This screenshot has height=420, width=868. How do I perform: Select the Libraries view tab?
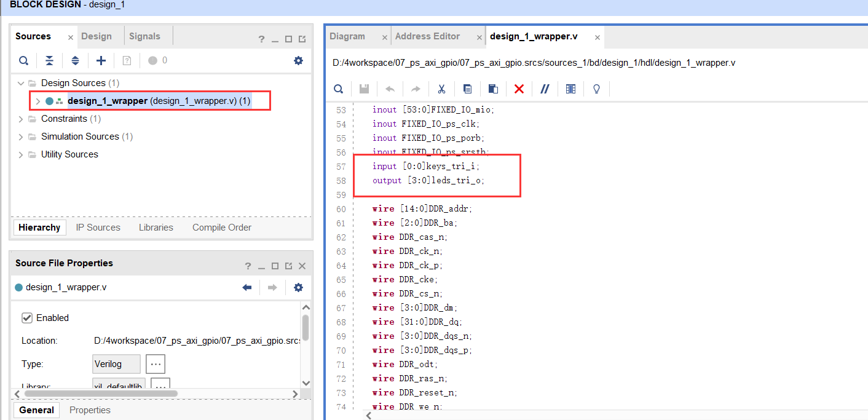(156, 228)
